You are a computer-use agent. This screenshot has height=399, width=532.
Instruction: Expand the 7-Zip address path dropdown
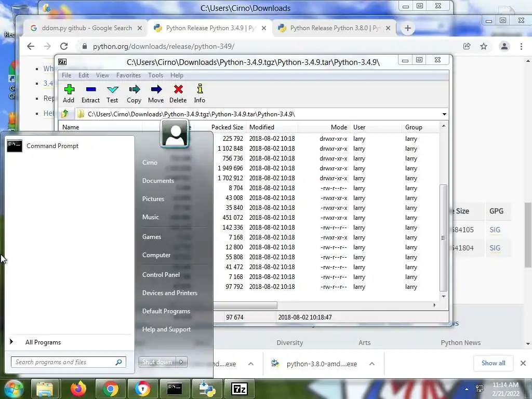click(x=444, y=114)
